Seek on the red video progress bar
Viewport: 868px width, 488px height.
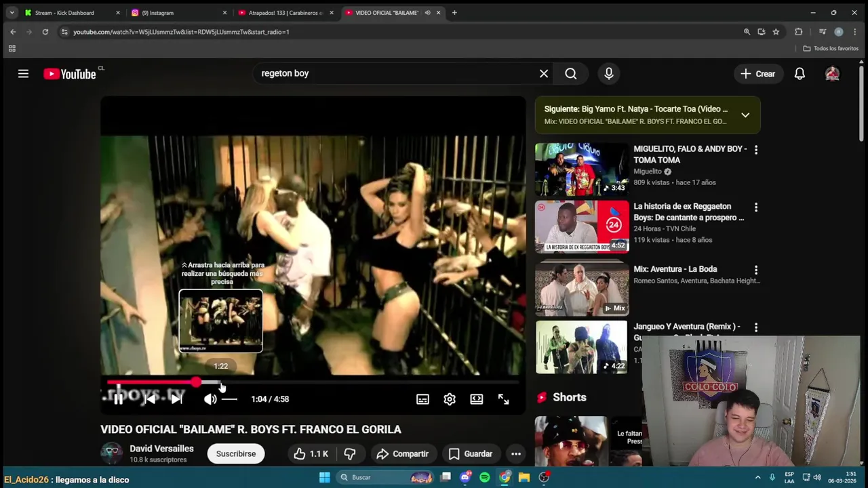(x=313, y=382)
